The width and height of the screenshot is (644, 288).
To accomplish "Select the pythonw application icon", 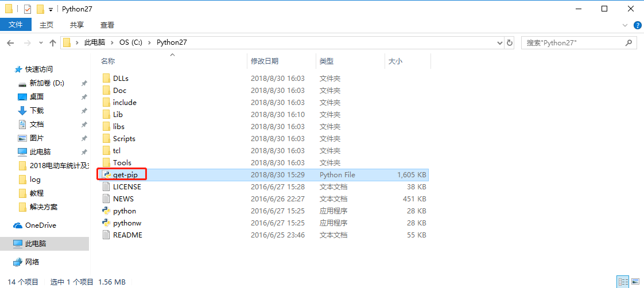I will pyautogui.click(x=106, y=223).
